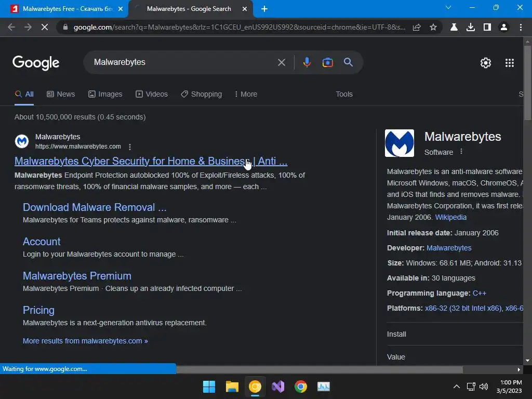The height and width of the screenshot is (399, 532).
Task: Open the C++ programming language link
Action: tap(479, 293)
